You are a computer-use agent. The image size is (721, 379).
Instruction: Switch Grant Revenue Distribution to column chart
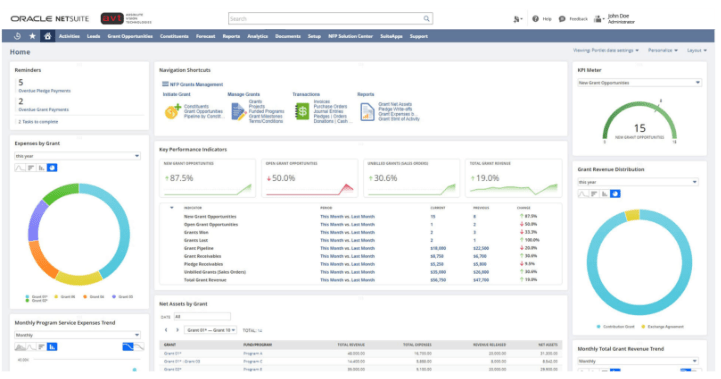coord(605,194)
